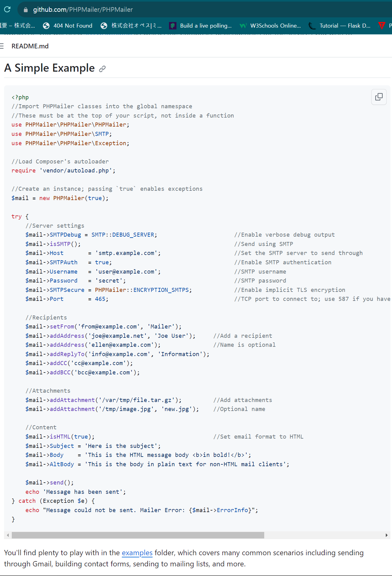392x576 pixels.
Task: Click the lock icon for site info
Action: point(26,10)
